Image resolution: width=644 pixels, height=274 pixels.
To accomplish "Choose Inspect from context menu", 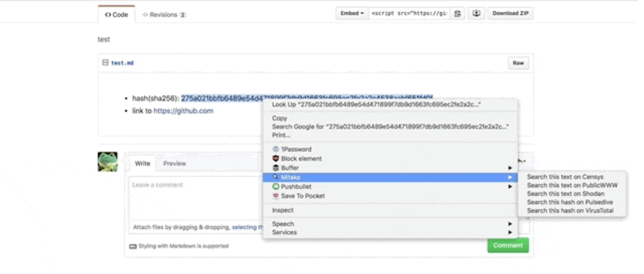I will 390,210.
